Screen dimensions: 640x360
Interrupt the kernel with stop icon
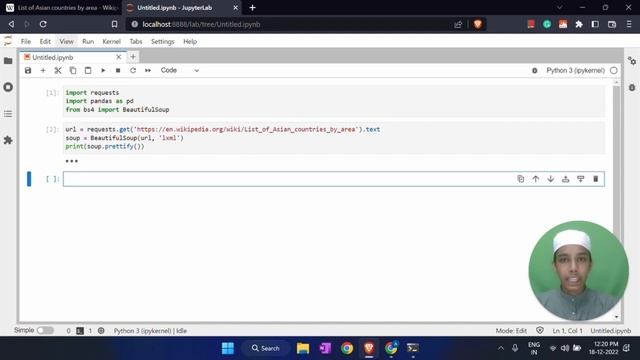118,70
